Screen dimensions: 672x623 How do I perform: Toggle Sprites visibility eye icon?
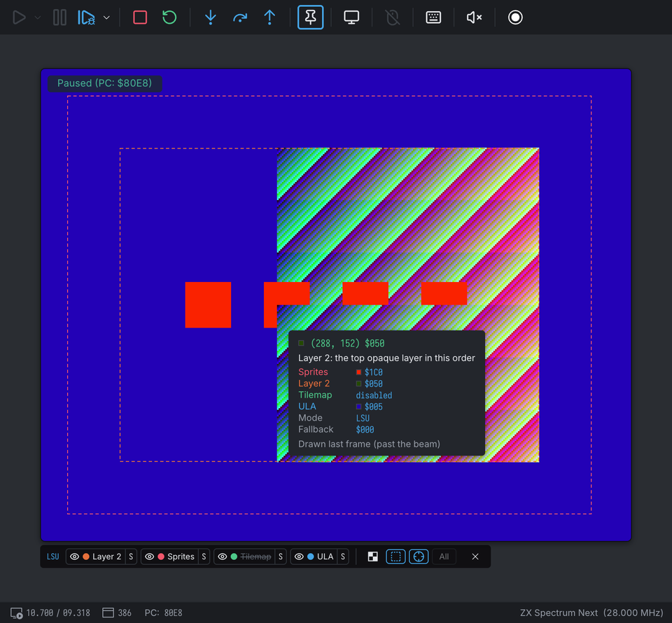[x=150, y=556]
